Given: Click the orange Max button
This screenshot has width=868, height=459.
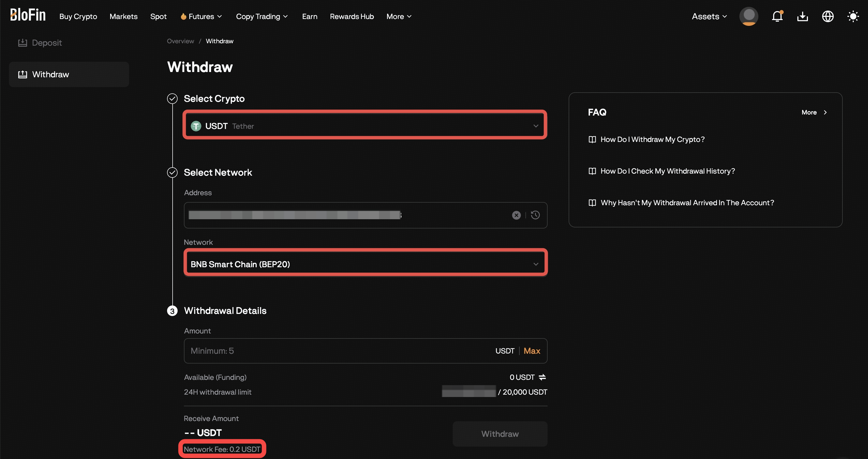Looking at the screenshot, I should coord(532,351).
